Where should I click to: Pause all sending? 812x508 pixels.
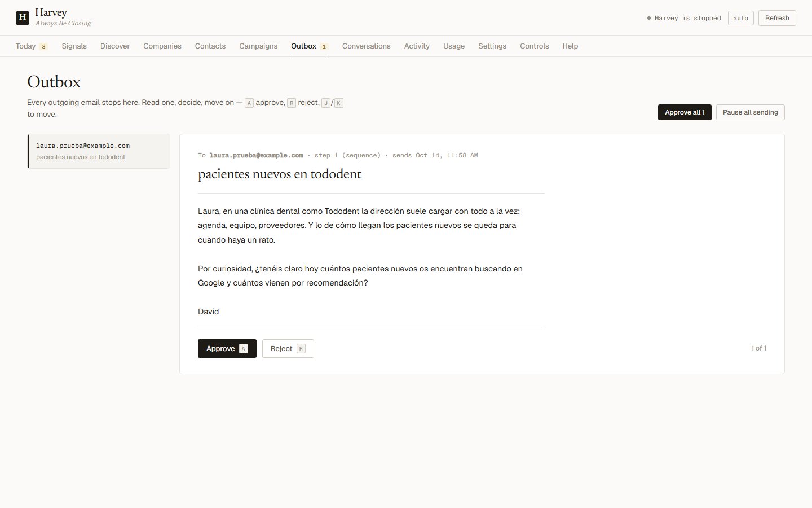click(751, 112)
